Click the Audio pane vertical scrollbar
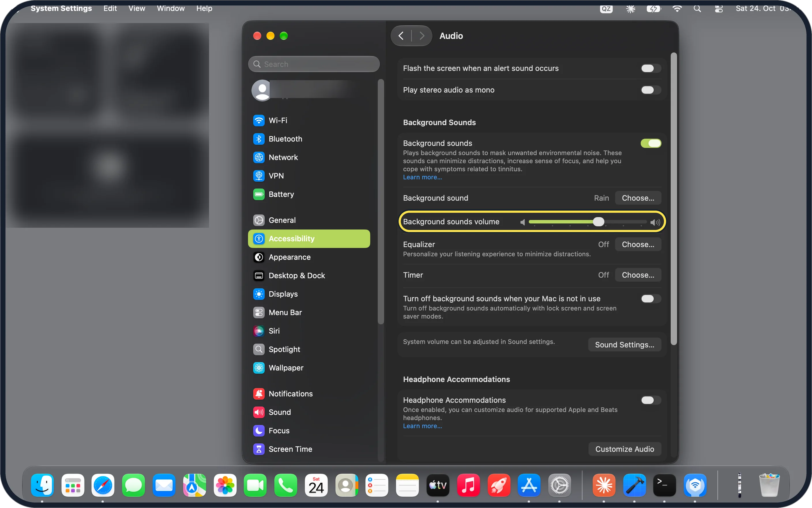Screen dimensions: 812x508 point(674,198)
